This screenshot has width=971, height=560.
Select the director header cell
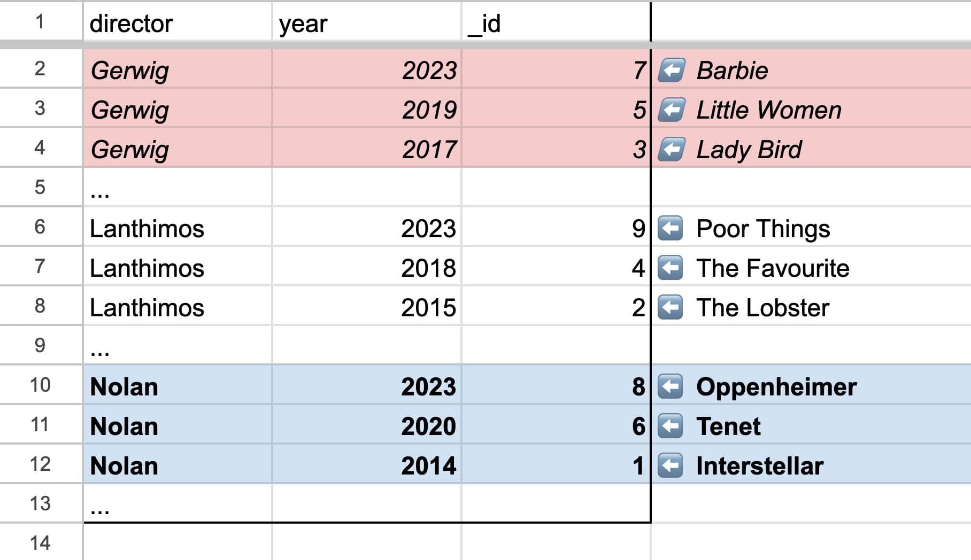point(177,23)
